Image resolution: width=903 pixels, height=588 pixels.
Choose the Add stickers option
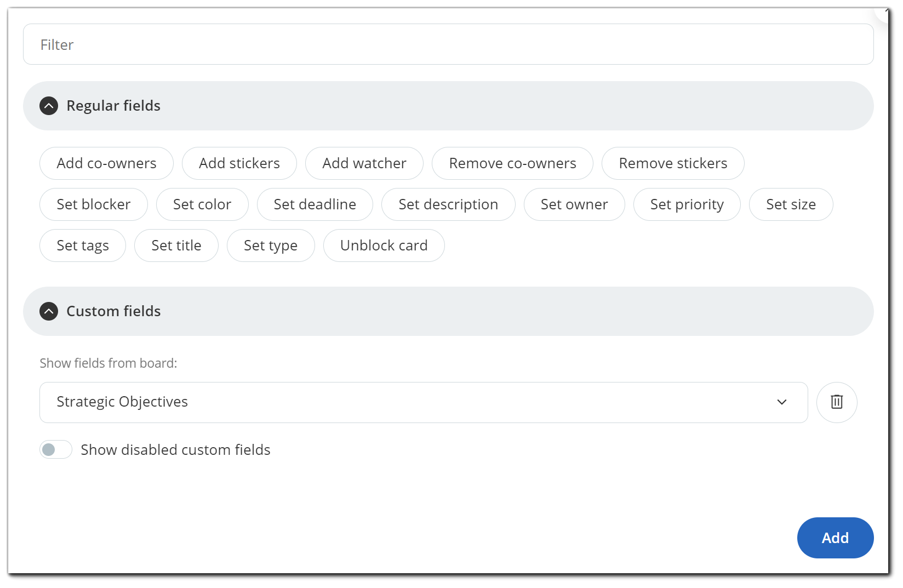tap(239, 163)
